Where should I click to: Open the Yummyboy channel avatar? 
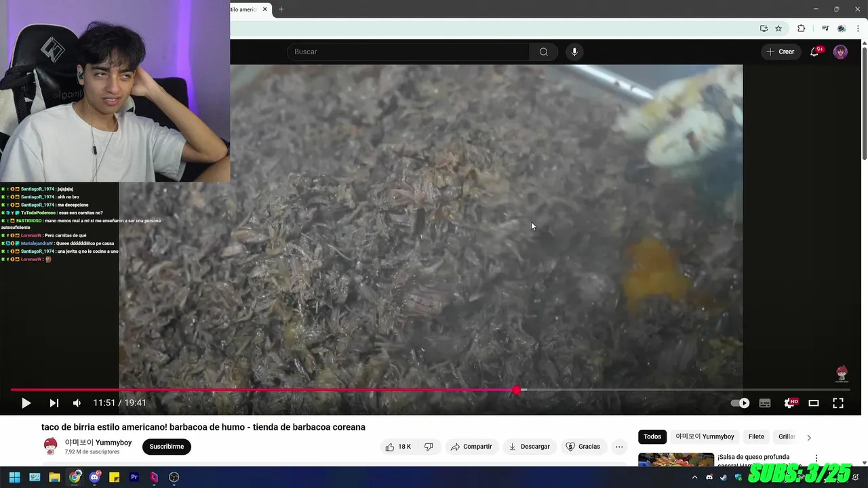pyautogui.click(x=51, y=446)
